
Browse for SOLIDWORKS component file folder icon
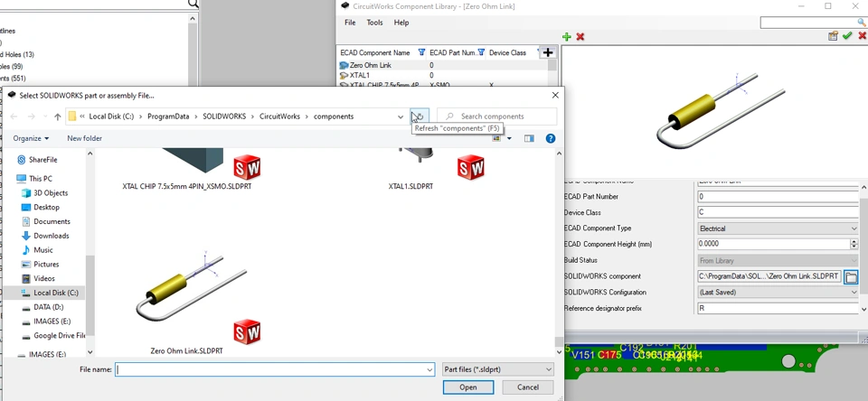pyautogui.click(x=851, y=276)
